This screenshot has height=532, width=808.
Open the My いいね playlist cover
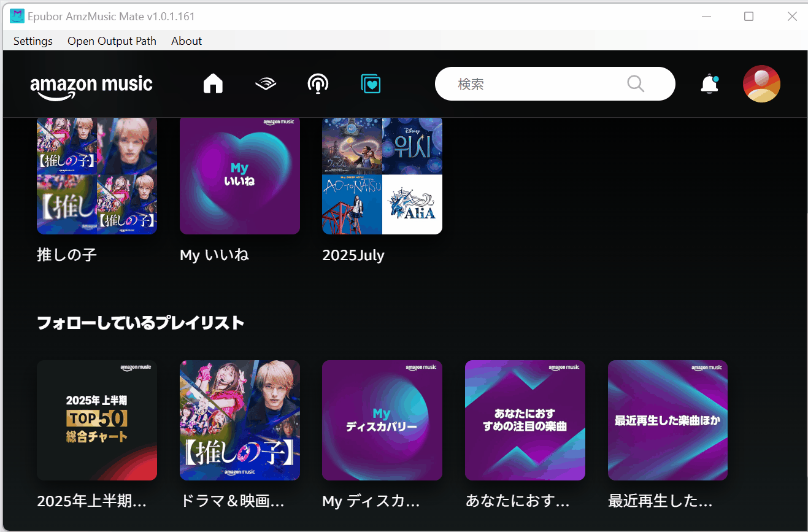point(240,175)
